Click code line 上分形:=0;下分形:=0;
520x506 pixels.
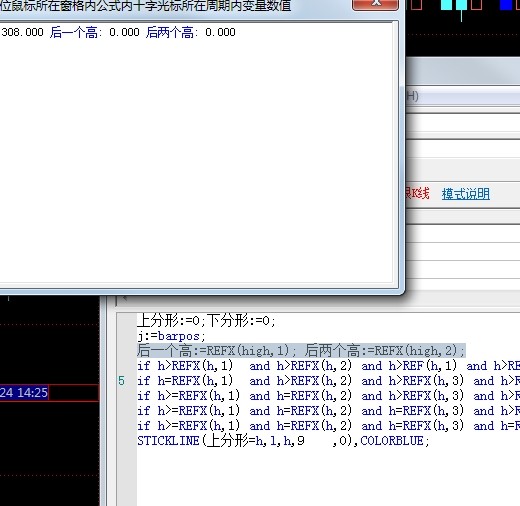pyautogui.click(x=206, y=321)
